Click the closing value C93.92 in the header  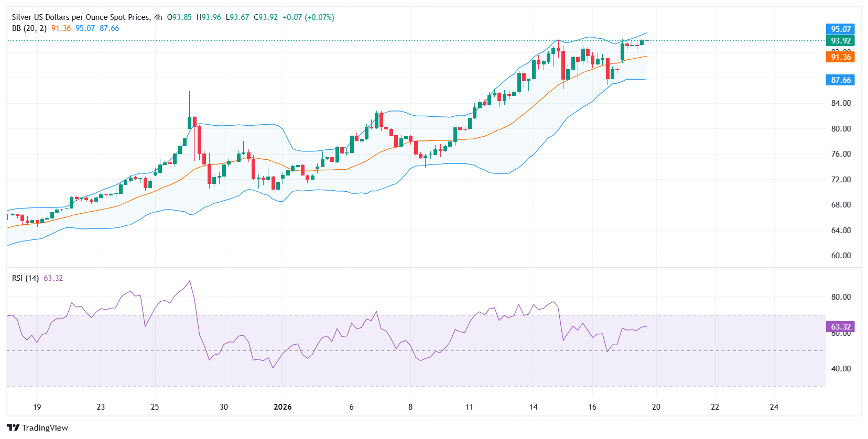pos(266,17)
